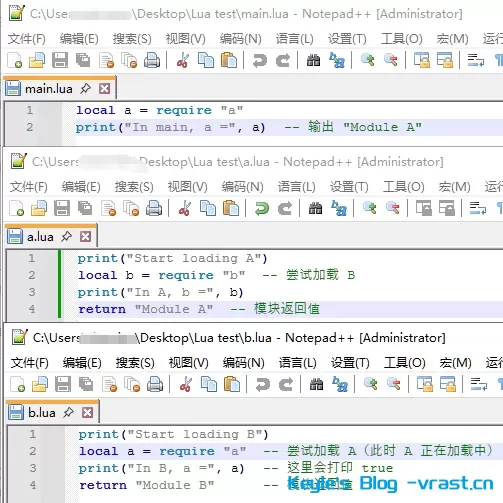The width and height of the screenshot is (503, 503).
Task: Click Save All icon in b.lua window
Action: tap(86, 385)
